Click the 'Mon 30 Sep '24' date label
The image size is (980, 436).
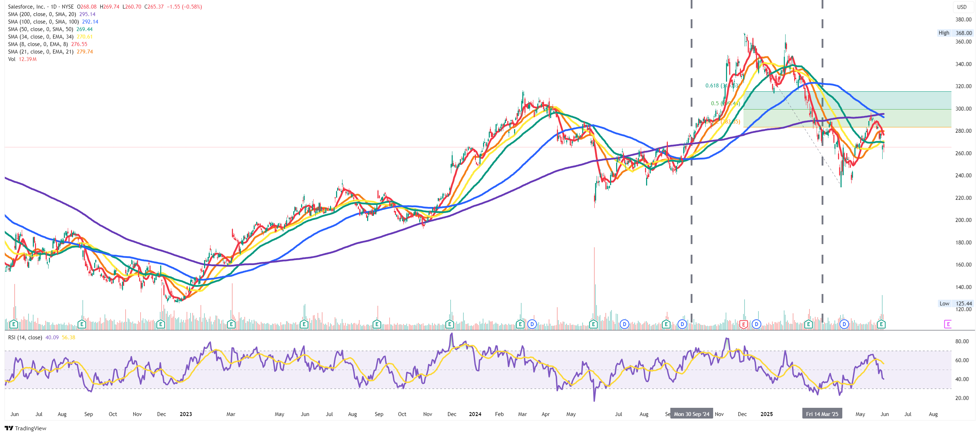point(691,414)
